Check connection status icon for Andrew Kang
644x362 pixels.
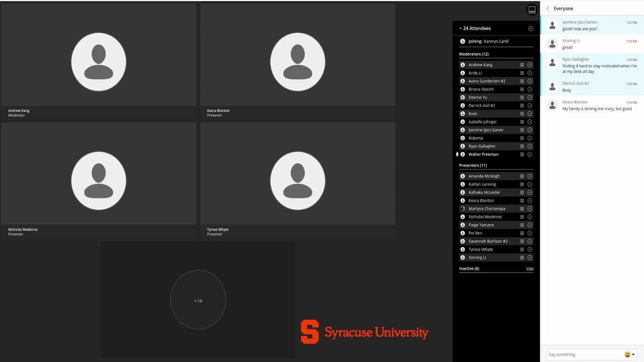click(x=522, y=65)
